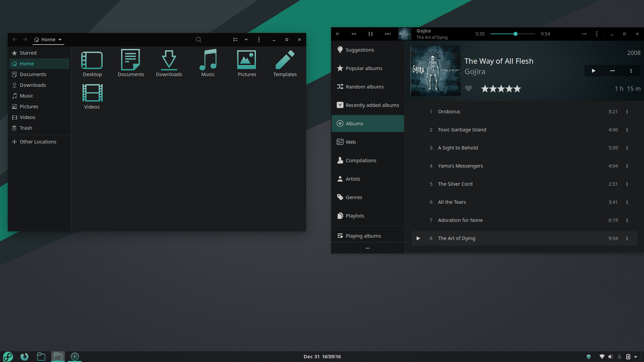Toggle playback order arrow button
Viewport: 644px width, 362px height.
point(584,34)
